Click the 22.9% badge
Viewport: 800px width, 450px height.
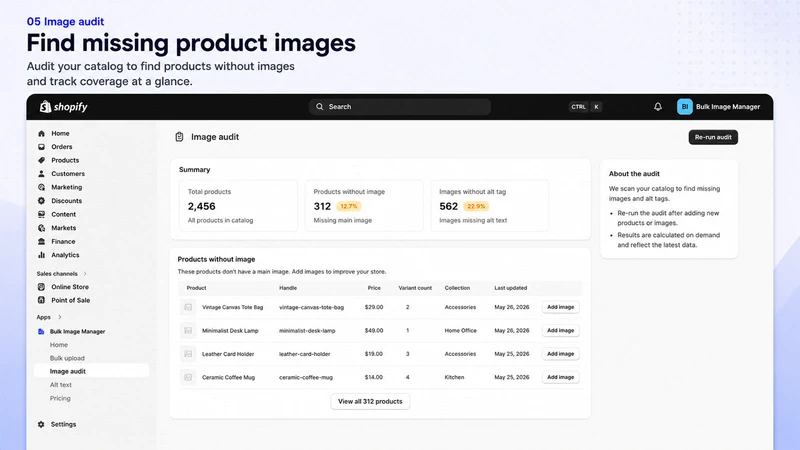[x=476, y=207]
